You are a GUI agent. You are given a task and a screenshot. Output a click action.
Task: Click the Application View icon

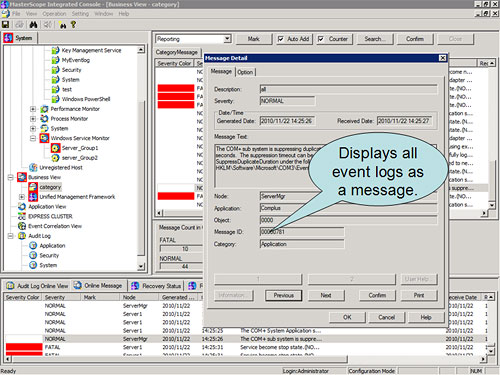[x=22, y=207]
